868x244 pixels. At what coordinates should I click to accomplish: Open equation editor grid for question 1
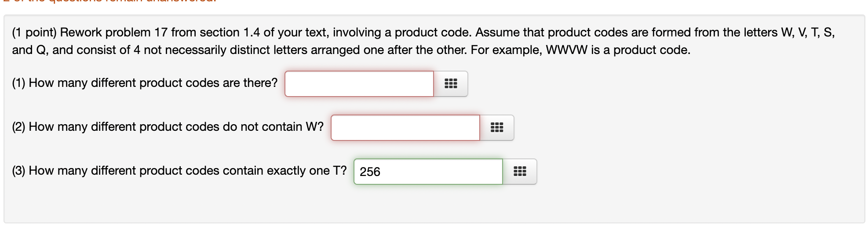[451, 84]
